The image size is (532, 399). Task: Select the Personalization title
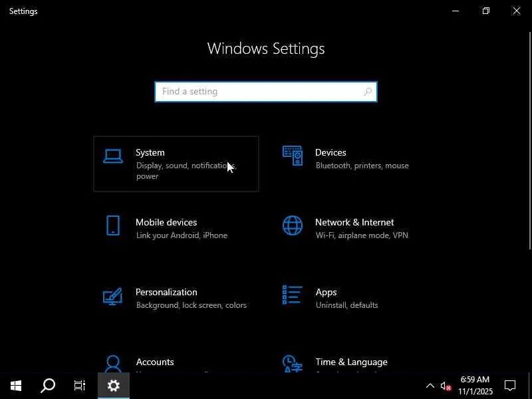[x=166, y=292]
